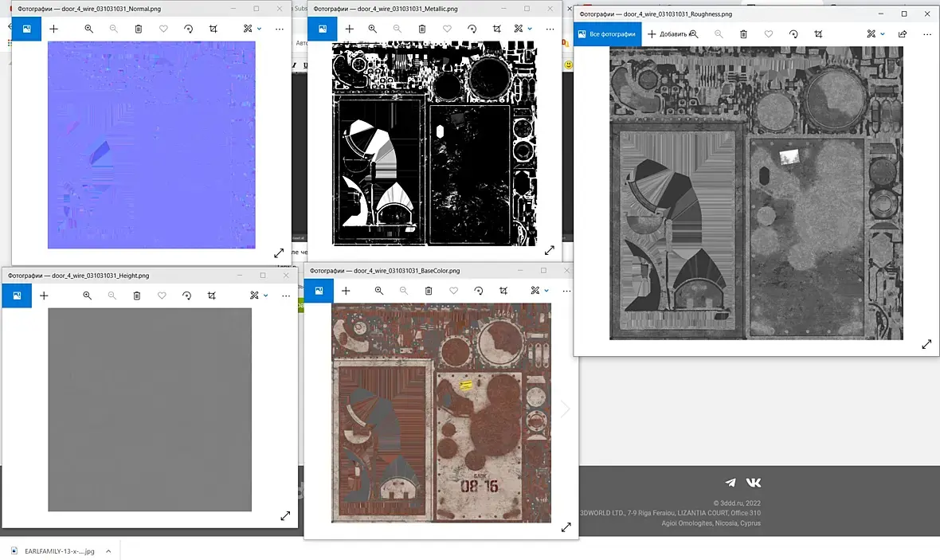Viewport: 940px width, 560px height.
Task: Enter fullscreen in Normal.png window
Action: [279, 253]
